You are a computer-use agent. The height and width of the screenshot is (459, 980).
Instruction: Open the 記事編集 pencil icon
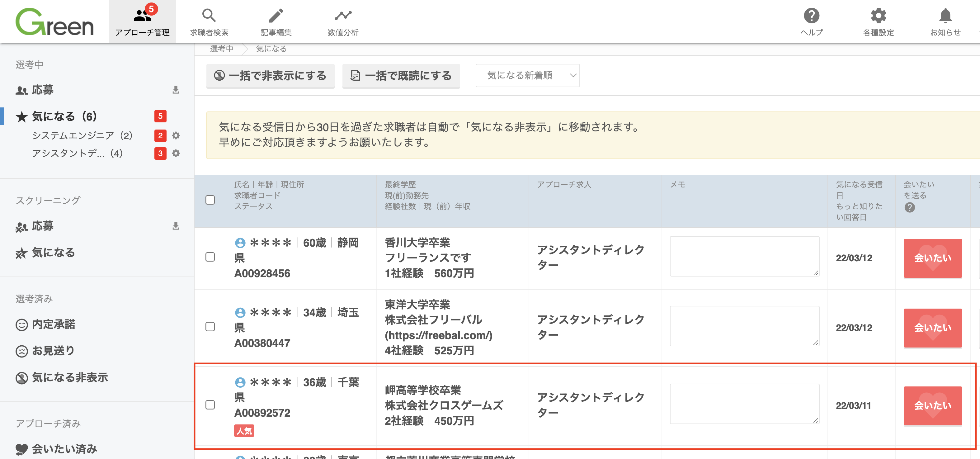coord(276,16)
